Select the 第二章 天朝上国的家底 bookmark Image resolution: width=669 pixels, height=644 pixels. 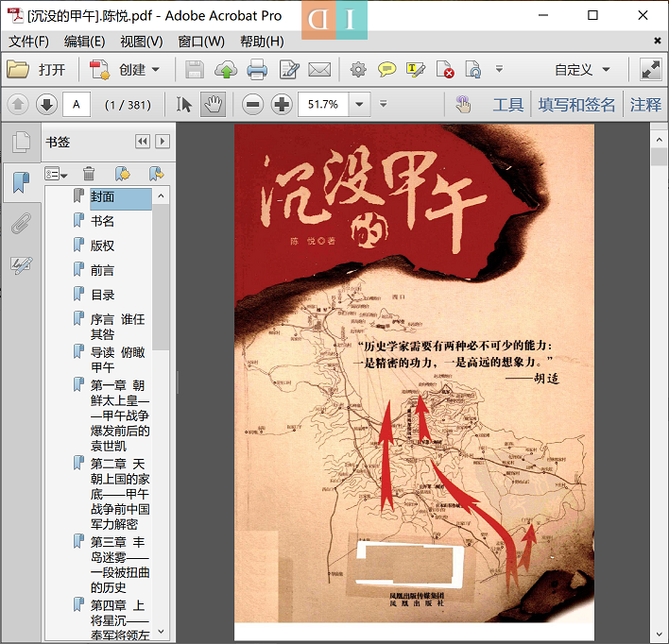[120, 494]
